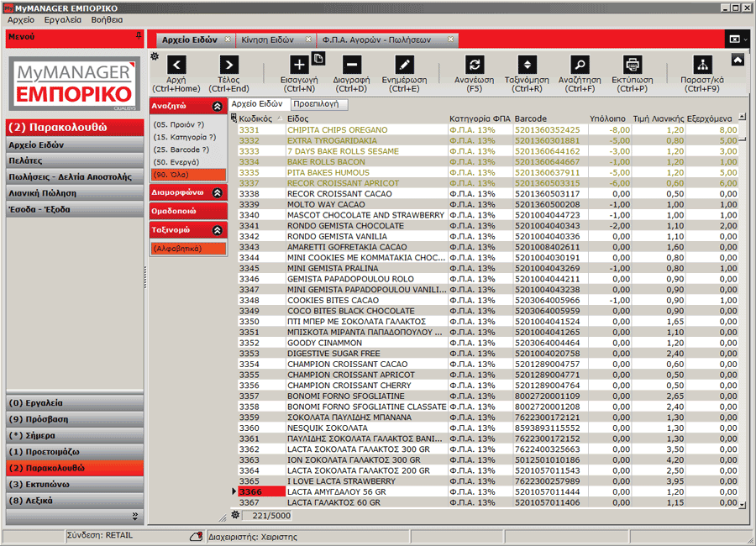This screenshot has height=546, width=756.
Task: Pin the Μενού panel with pushpin icon
Action: coord(139,35)
